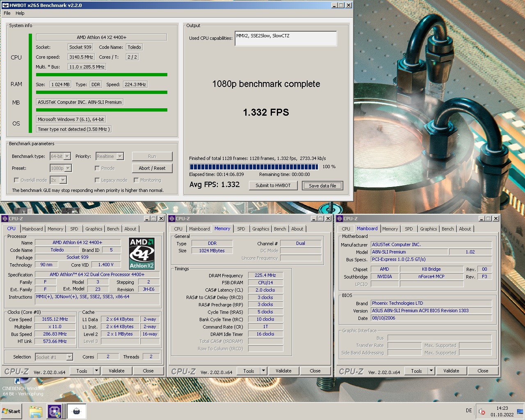Screen dimensions: 525x420
Task: Click the Used CPU capabilities text box
Action: [285, 38]
